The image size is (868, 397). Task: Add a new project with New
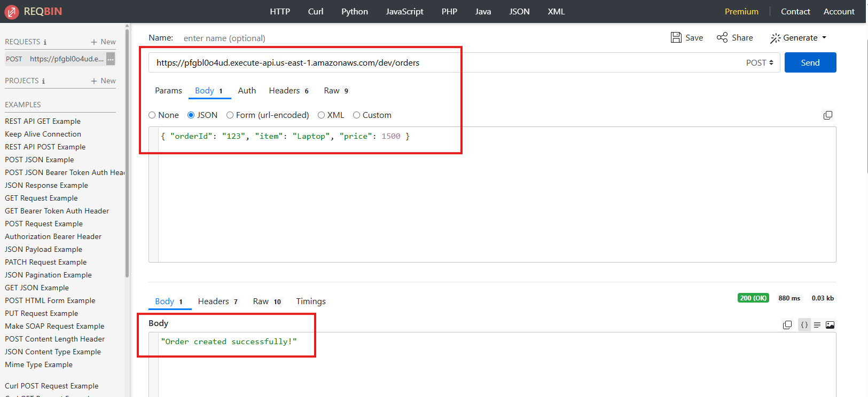103,81
